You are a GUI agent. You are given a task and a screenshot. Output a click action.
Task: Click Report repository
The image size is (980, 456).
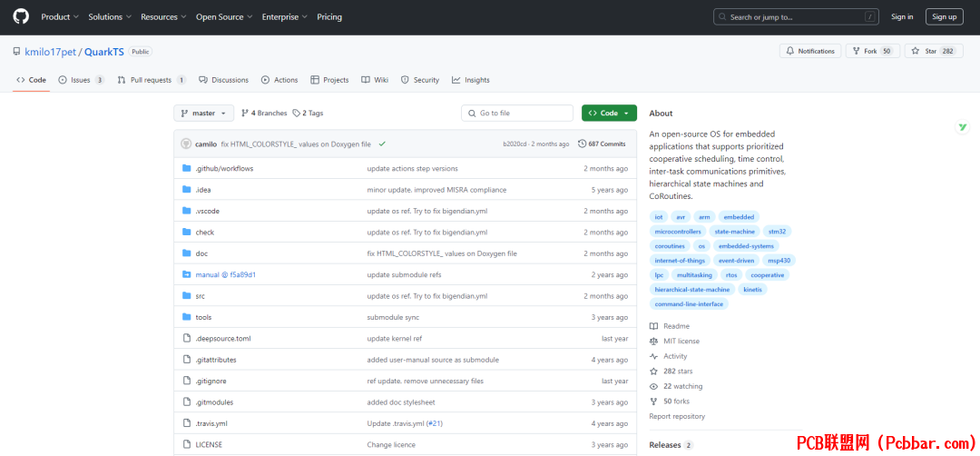click(677, 416)
